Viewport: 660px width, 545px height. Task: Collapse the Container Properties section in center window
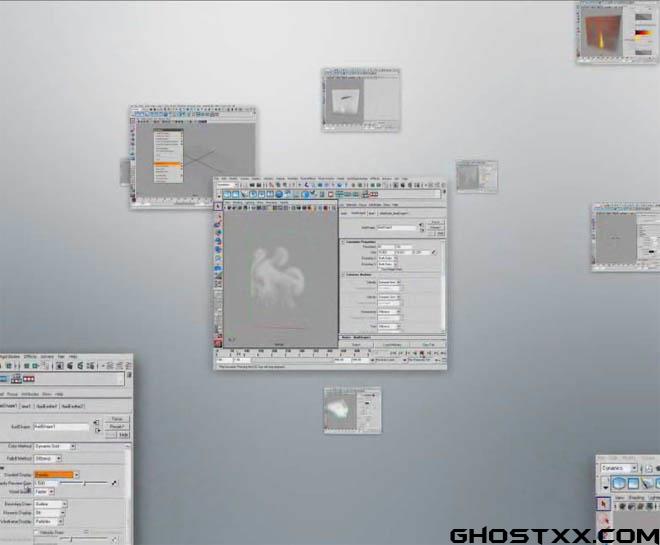click(343, 242)
